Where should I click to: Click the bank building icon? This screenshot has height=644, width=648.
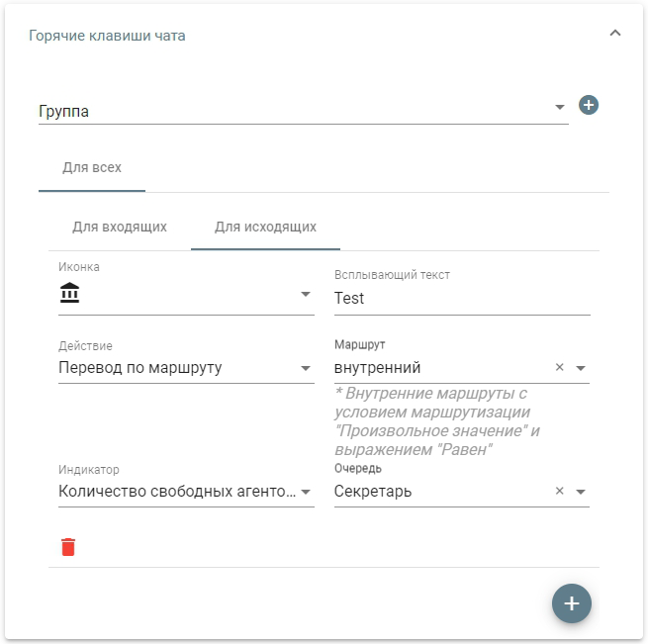click(69, 292)
